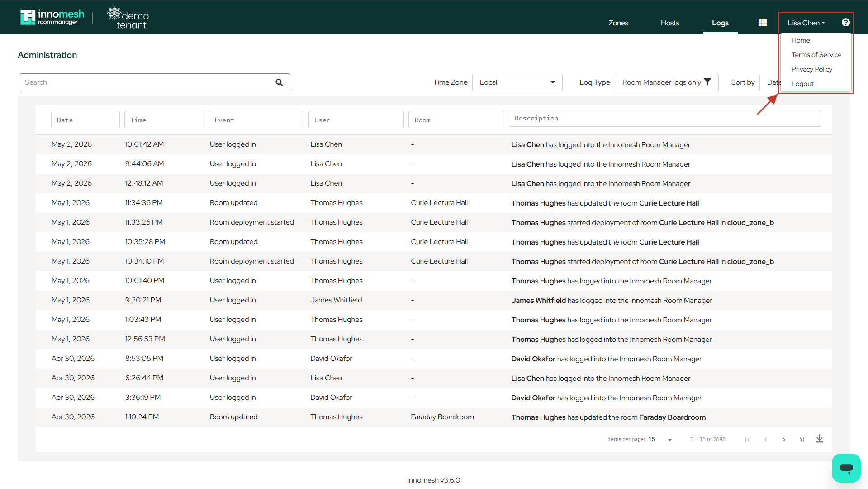Go to the first page of logs
868x489 pixels.
(748, 440)
